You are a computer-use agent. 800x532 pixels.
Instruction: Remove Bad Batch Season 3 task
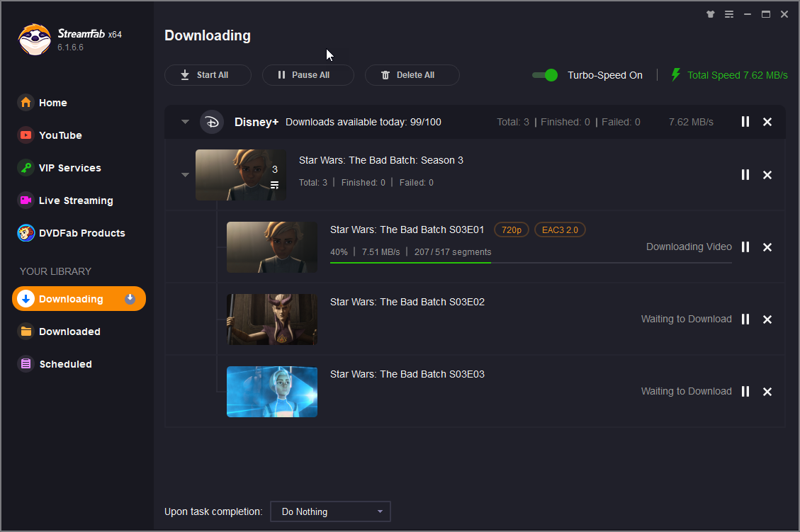[x=767, y=175]
